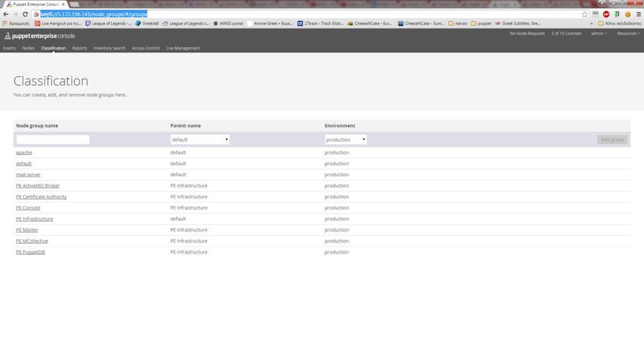Click the AdBlock extension icon

(x=606, y=14)
